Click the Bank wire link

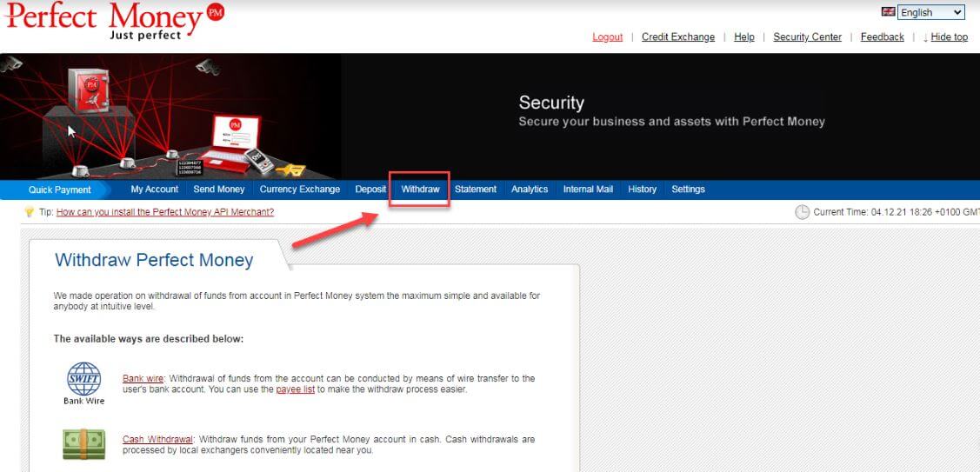click(143, 378)
